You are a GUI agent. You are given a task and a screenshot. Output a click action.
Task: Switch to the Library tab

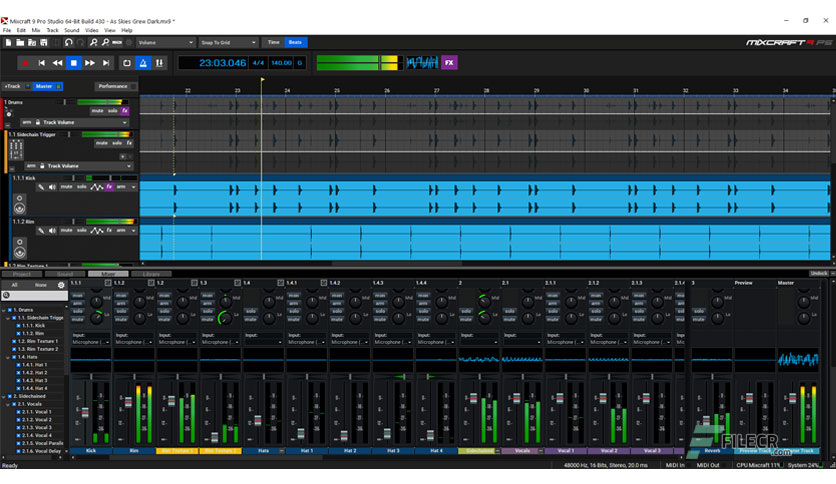(x=151, y=274)
